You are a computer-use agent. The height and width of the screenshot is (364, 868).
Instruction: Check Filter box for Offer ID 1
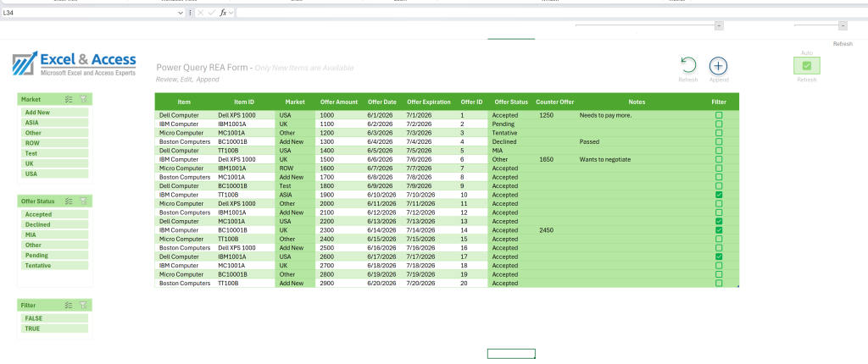coord(719,115)
